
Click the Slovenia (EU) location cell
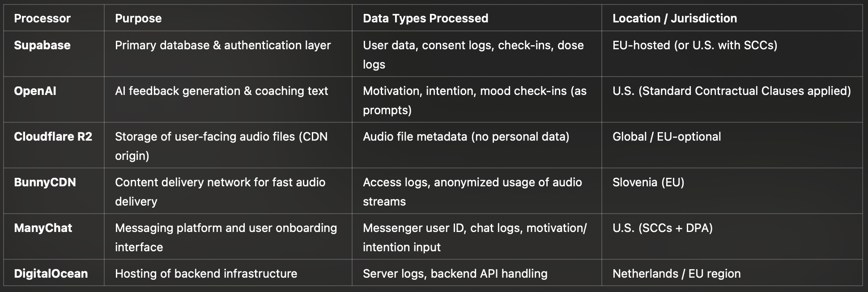648,182
